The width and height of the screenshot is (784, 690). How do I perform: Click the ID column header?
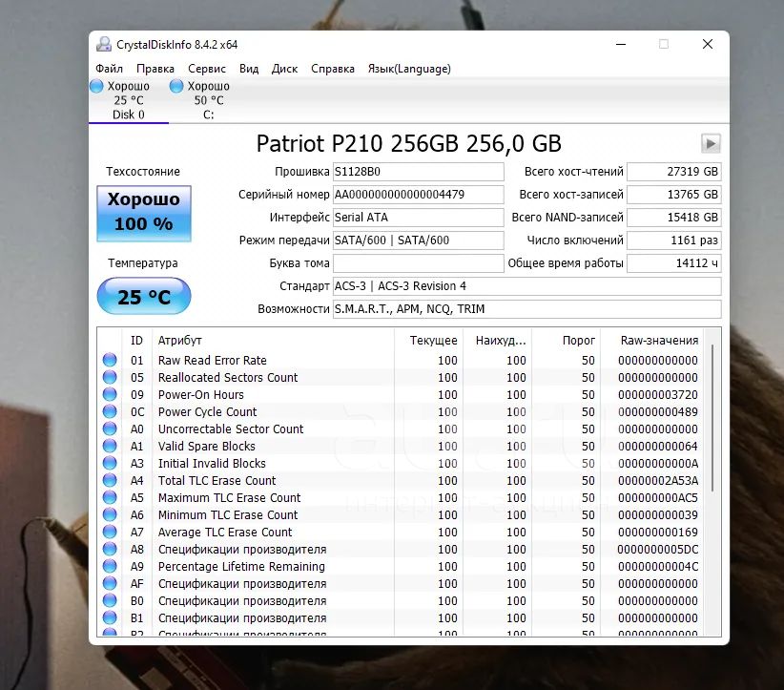point(136,341)
